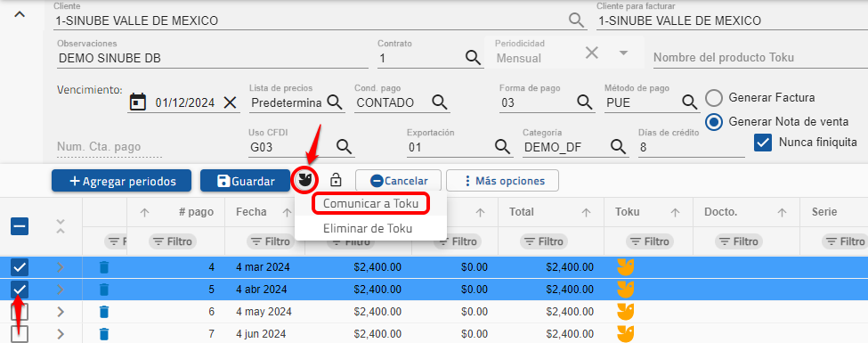Delete payment 4 with its trash icon
The height and width of the screenshot is (343, 868).
click(x=104, y=267)
